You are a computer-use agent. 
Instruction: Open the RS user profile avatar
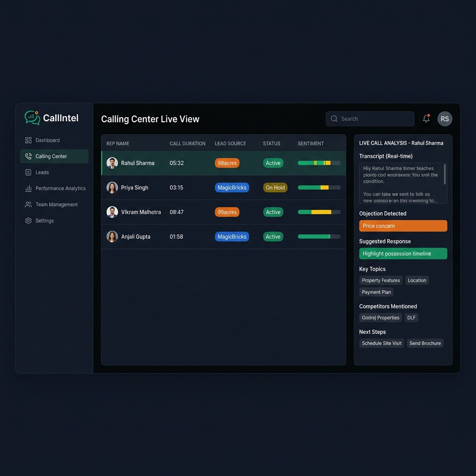[445, 119]
